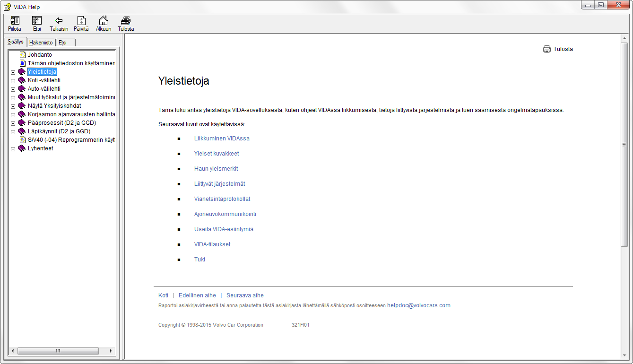Viewport: 633px width, 364px height.
Task: Click the Koti footer link
Action: tap(163, 295)
